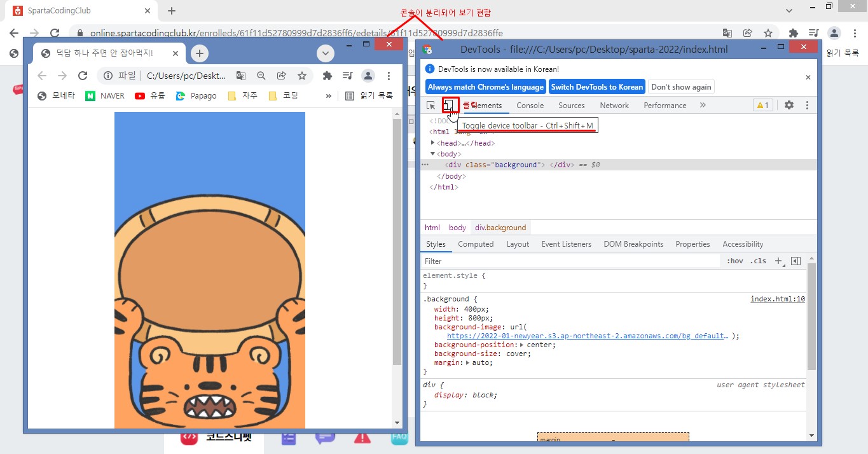Open the 자주 bookmark folder
868x454 pixels.
click(x=242, y=96)
